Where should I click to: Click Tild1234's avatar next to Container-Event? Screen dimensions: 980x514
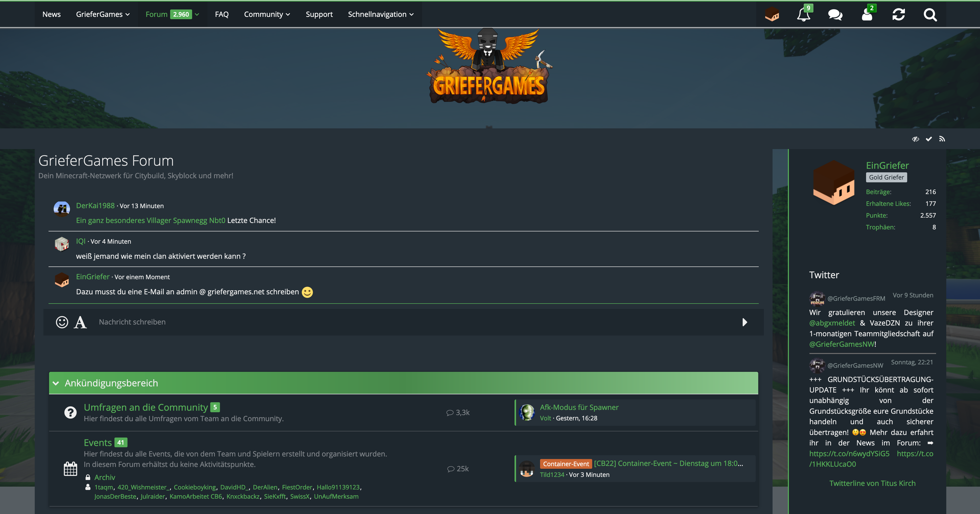(x=527, y=469)
